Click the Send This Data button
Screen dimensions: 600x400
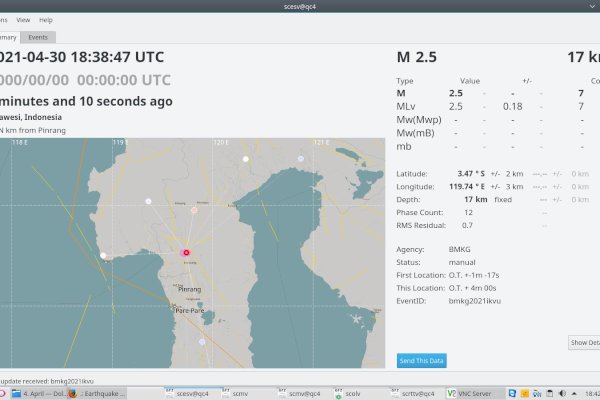coord(421,361)
